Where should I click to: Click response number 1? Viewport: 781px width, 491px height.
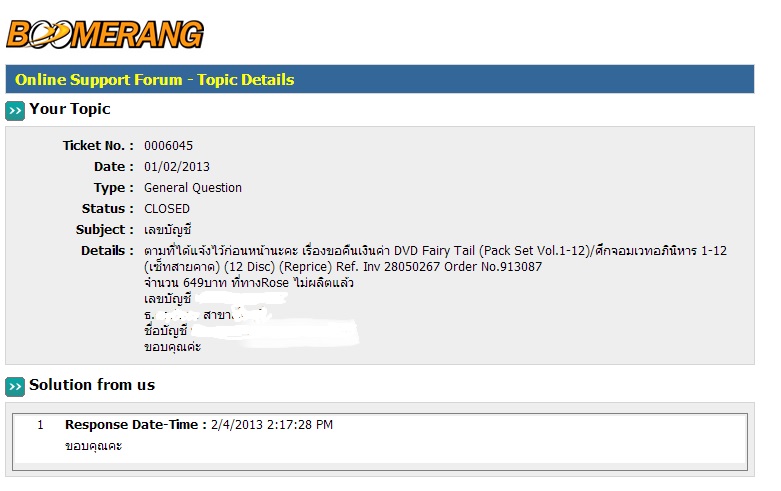[x=40, y=425]
